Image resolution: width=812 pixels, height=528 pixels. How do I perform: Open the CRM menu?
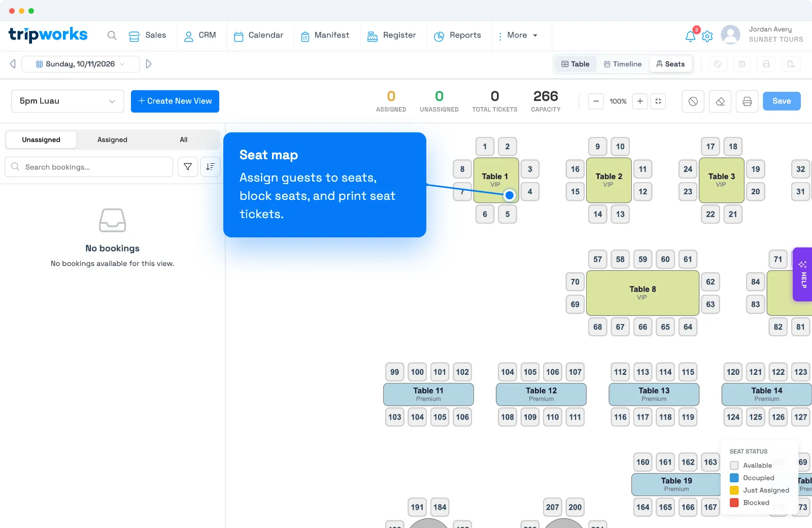click(x=200, y=36)
